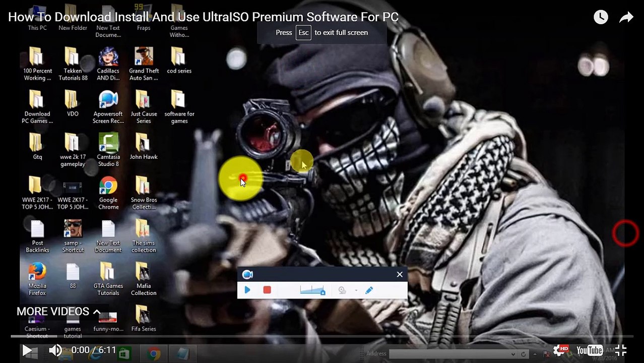The width and height of the screenshot is (644, 363).
Task: Click the video time display 0:00 / 6:11
Action: 94,350
